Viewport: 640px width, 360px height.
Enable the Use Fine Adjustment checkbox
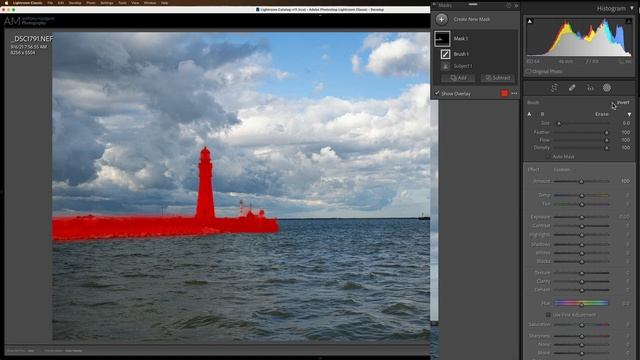click(x=548, y=315)
